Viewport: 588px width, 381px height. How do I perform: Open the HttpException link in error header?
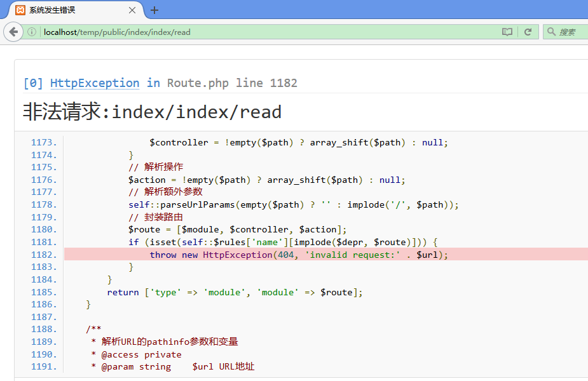pos(94,83)
